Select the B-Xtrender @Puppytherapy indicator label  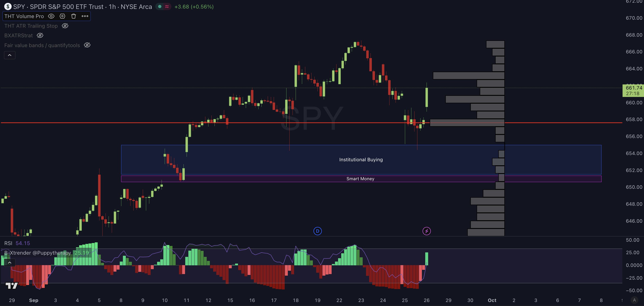(38, 253)
